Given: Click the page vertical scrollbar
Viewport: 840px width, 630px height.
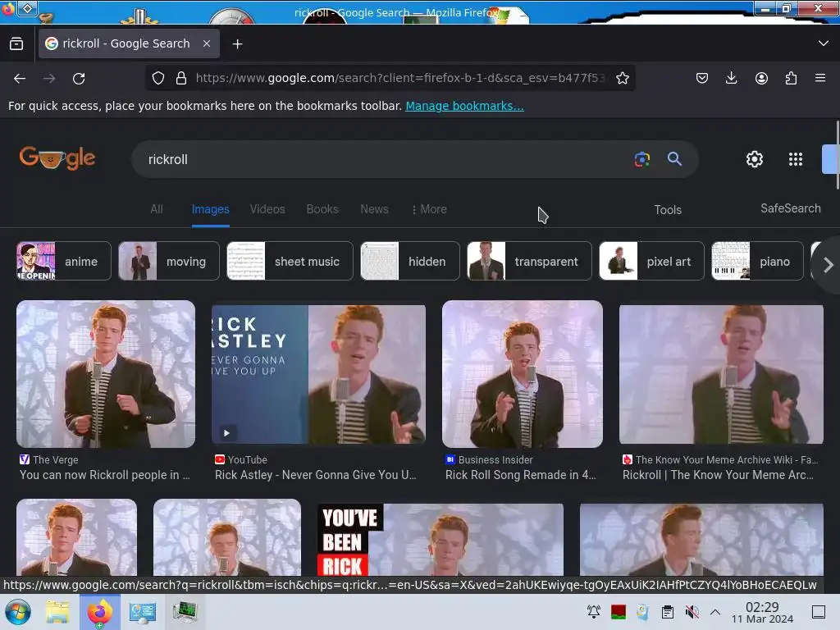Looking at the screenshot, I should pos(838,155).
